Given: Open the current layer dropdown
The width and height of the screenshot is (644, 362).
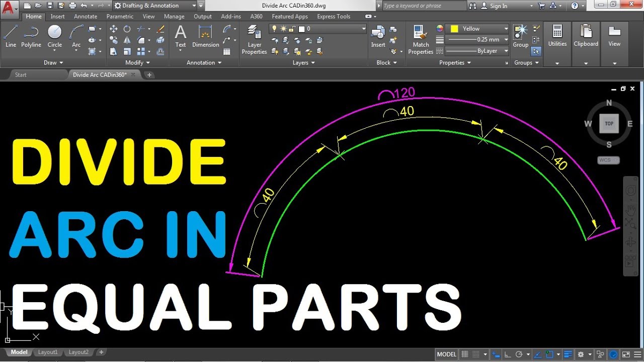Looking at the screenshot, I should [x=318, y=29].
